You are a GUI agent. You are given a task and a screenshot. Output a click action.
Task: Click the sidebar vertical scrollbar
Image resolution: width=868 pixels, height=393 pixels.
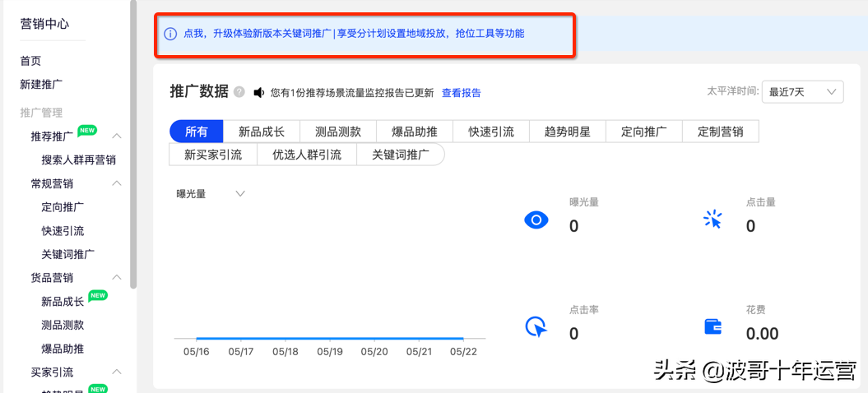132,144
